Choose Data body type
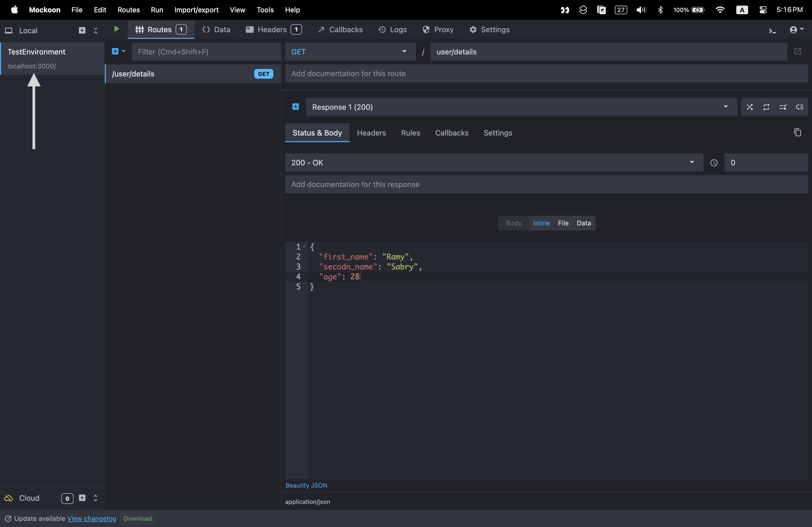Viewport: 812px width, 527px height. click(x=583, y=223)
